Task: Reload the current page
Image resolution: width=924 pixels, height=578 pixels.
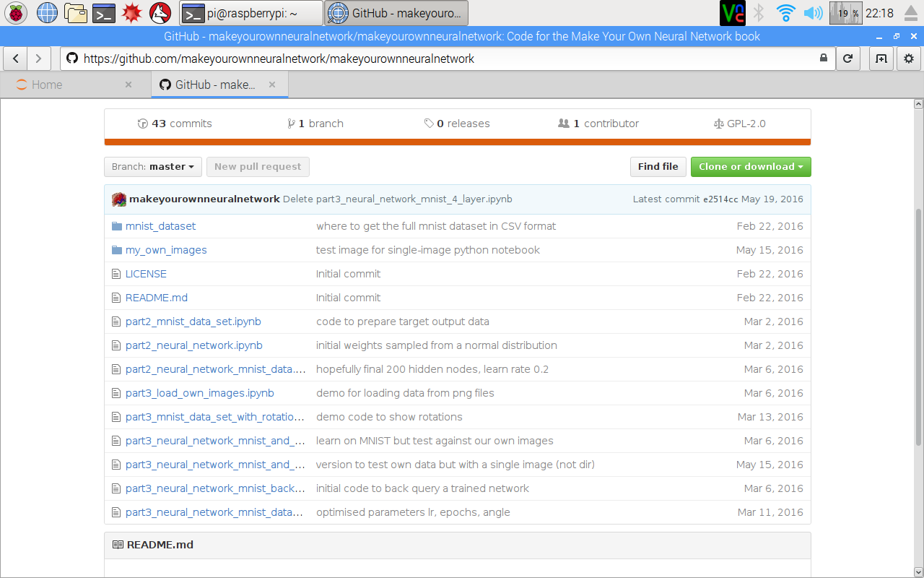Action: tap(848, 59)
